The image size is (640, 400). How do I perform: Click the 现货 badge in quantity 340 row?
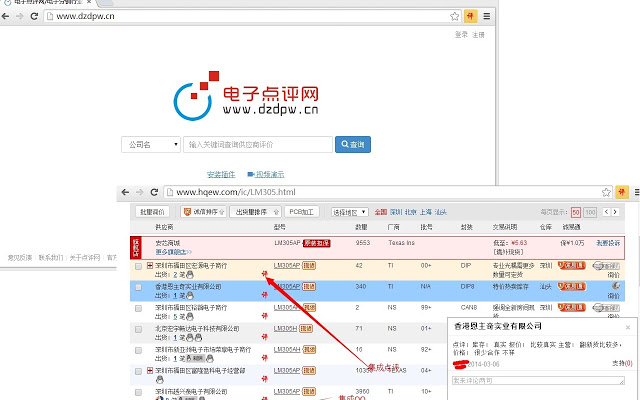309,287
